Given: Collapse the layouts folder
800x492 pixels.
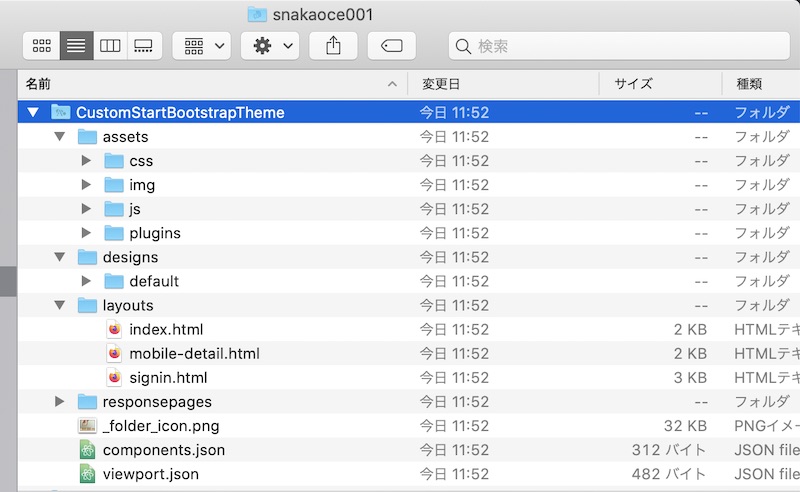Looking at the screenshot, I should pos(60,305).
